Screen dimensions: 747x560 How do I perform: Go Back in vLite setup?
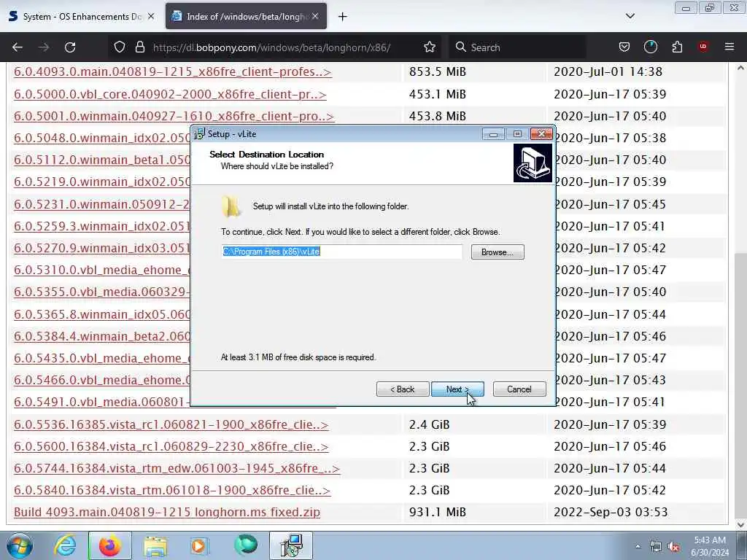tap(403, 389)
